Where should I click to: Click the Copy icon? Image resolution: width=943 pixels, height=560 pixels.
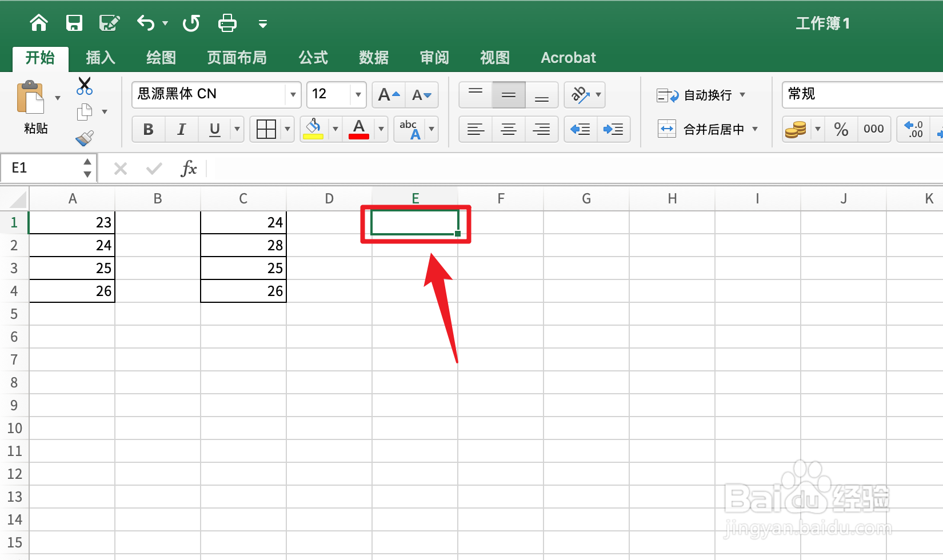[85, 112]
